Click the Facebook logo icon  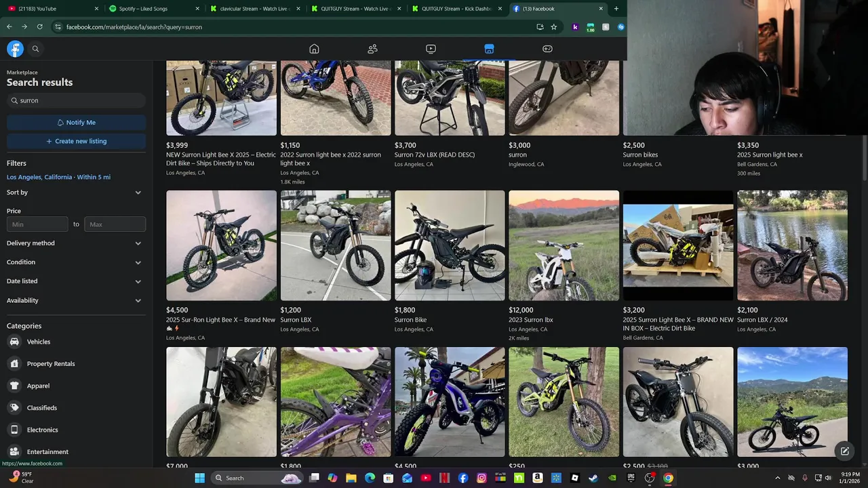tap(15, 49)
